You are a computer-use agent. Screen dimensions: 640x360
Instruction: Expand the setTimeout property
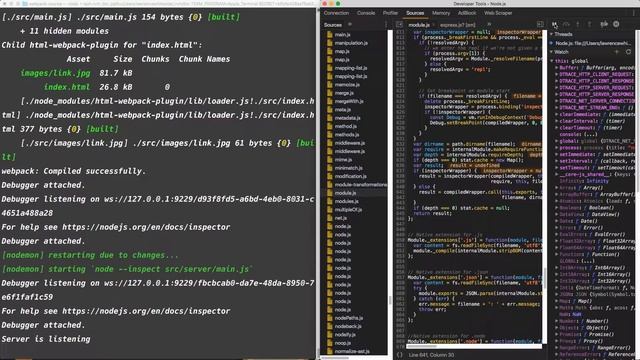[x=557, y=168]
